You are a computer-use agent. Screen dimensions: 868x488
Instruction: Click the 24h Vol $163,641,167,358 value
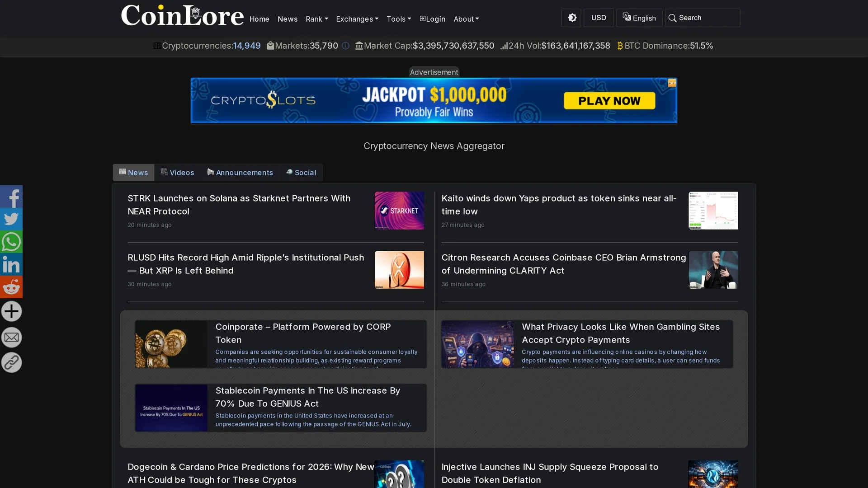point(576,46)
